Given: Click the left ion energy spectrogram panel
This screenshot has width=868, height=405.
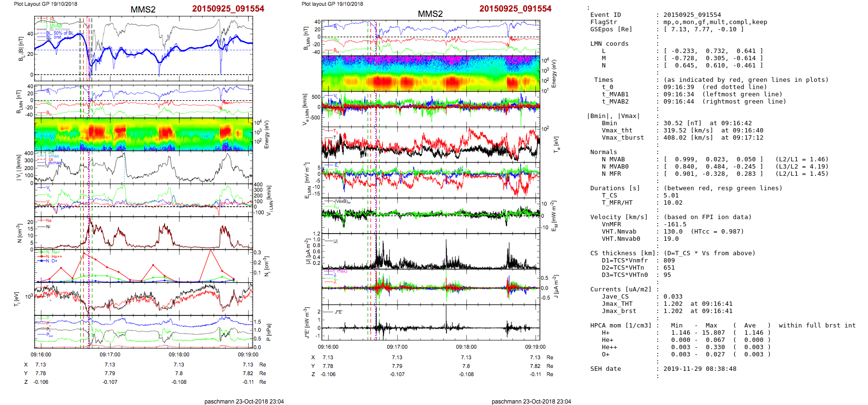Looking at the screenshot, I should [x=143, y=134].
